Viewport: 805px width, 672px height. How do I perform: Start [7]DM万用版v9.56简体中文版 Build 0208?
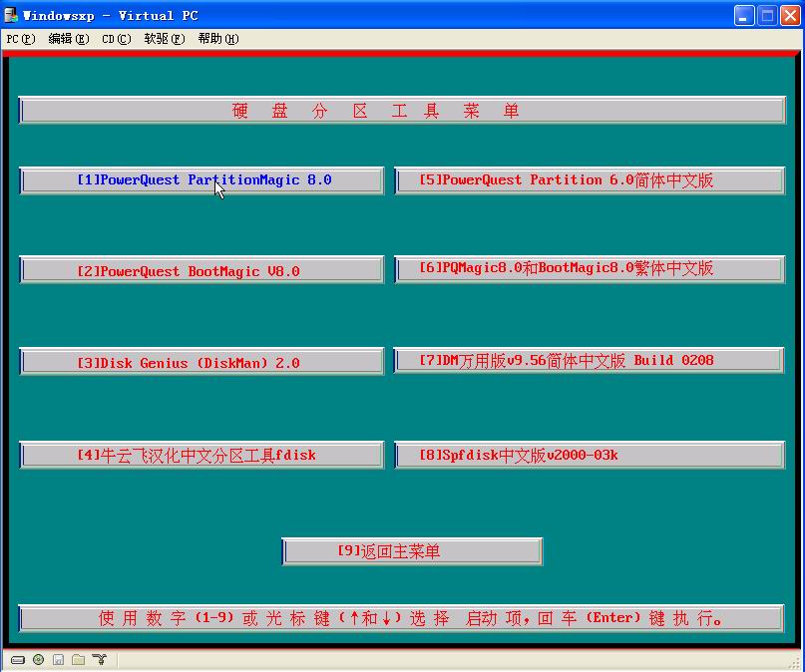tap(589, 361)
